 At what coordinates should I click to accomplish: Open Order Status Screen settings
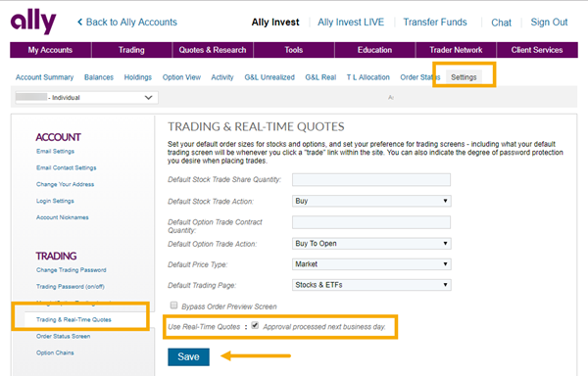coord(64,336)
